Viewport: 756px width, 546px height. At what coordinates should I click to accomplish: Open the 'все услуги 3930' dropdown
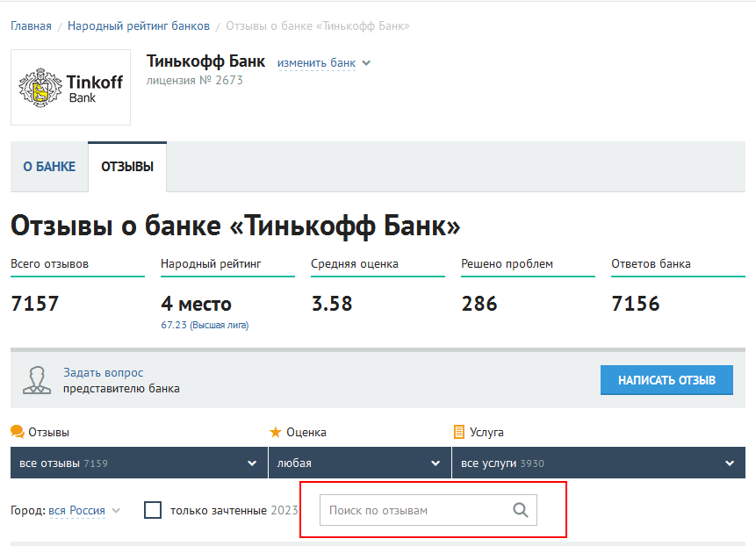(598, 463)
